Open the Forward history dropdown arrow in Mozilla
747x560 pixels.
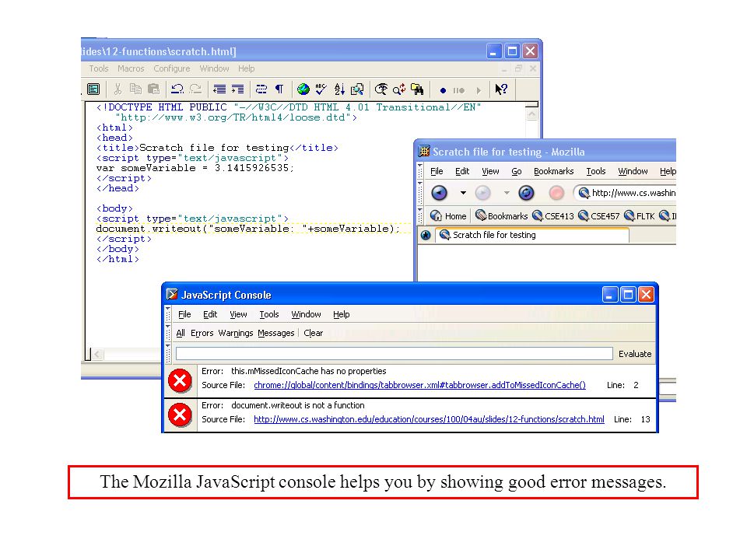[507, 193]
